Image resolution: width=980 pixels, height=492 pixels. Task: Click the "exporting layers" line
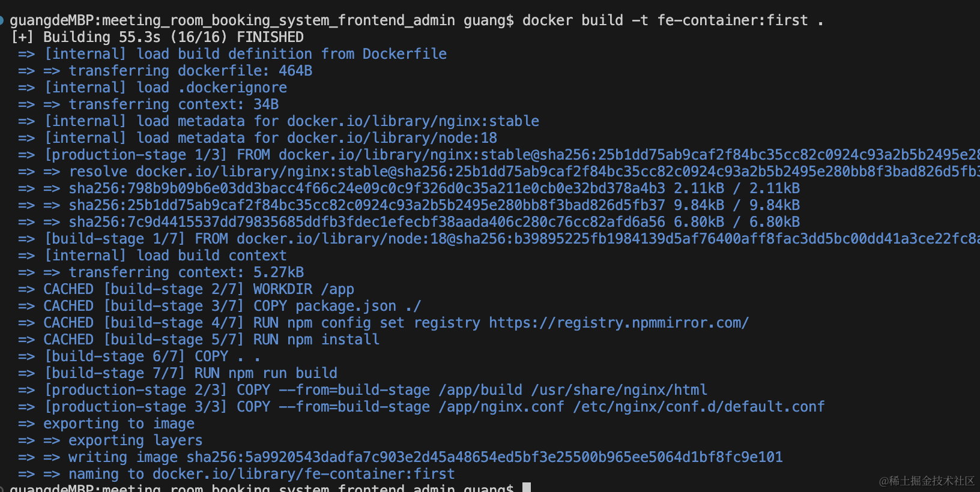(x=135, y=440)
